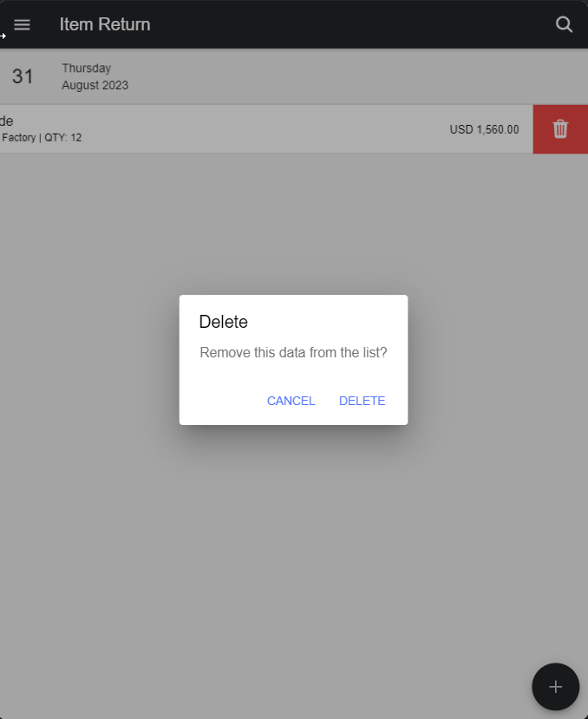The width and height of the screenshot is (588, 719).
Task: Tap the red trash delete icon
Action: coord(560,129)
